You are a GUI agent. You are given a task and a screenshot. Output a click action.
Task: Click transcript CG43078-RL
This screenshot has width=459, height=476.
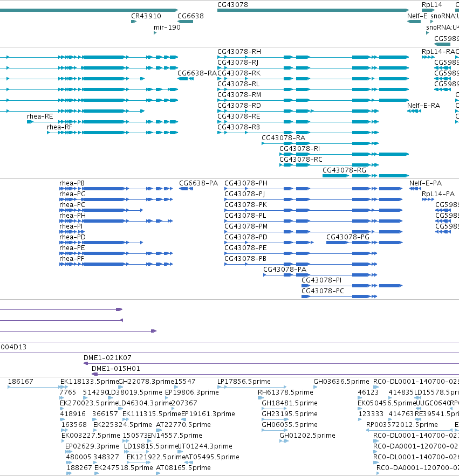(313, 89)
